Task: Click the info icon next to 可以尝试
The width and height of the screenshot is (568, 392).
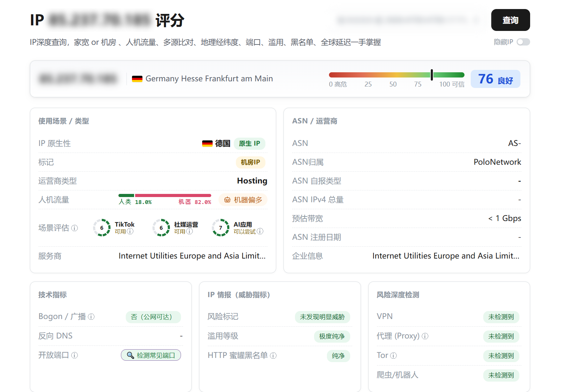Action: click(x=260, y=231)
